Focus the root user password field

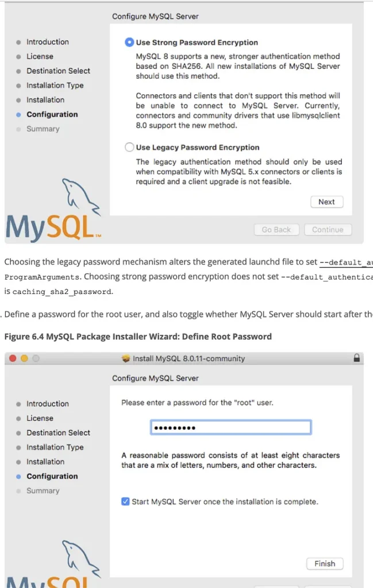[x=231, y=427]
